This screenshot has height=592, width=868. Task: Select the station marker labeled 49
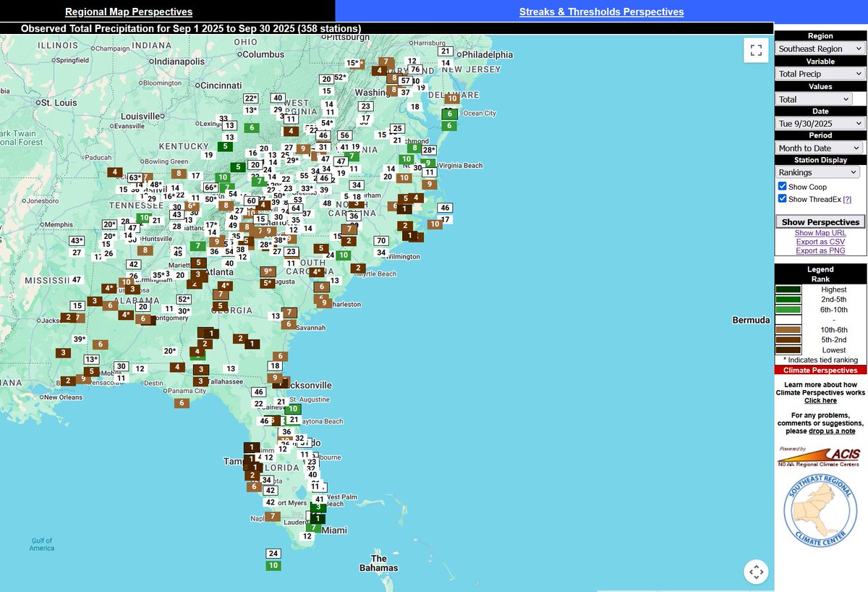(x=233, y=225)
